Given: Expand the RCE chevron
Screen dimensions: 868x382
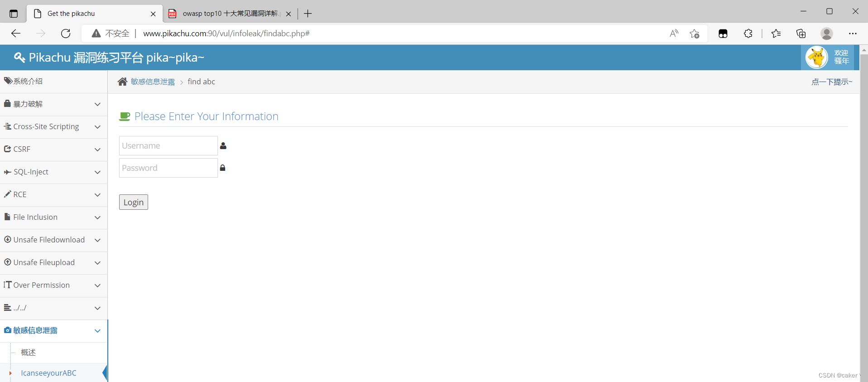Looking at the screenshot, I should 97,195.
